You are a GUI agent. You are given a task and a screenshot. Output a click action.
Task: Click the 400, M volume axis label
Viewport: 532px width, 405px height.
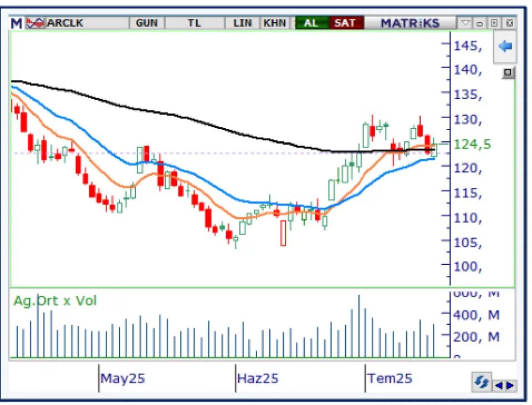pyautogui.click(x=477, y=315)
